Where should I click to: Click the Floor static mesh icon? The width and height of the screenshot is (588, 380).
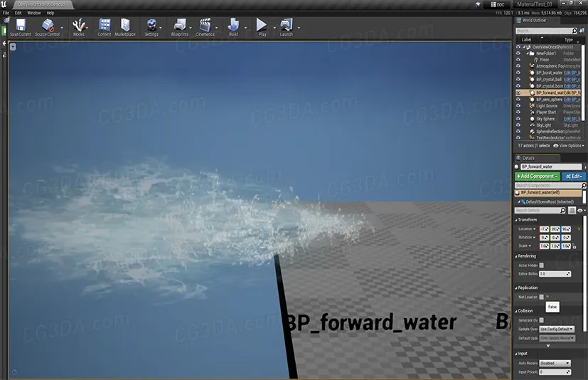coord(536,60)
